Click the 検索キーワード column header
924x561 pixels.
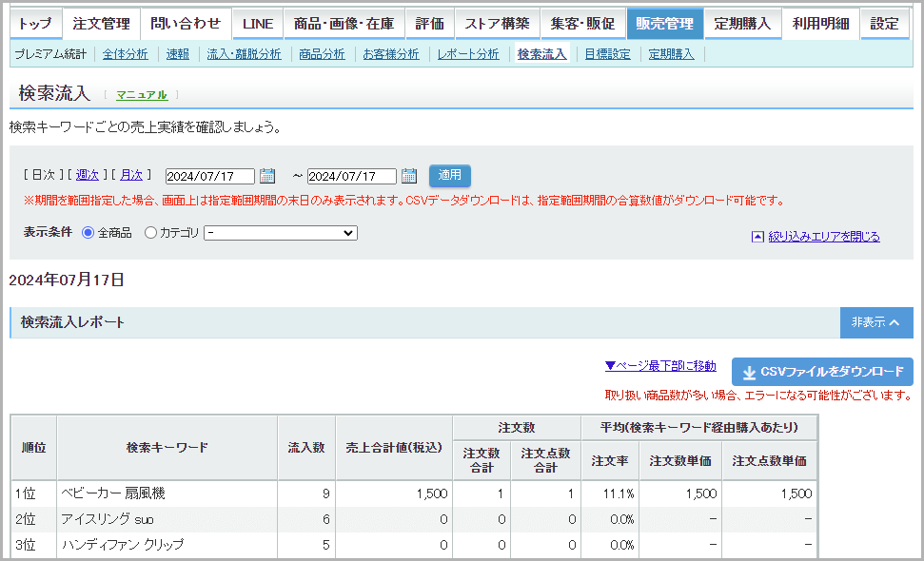point(167,448)
